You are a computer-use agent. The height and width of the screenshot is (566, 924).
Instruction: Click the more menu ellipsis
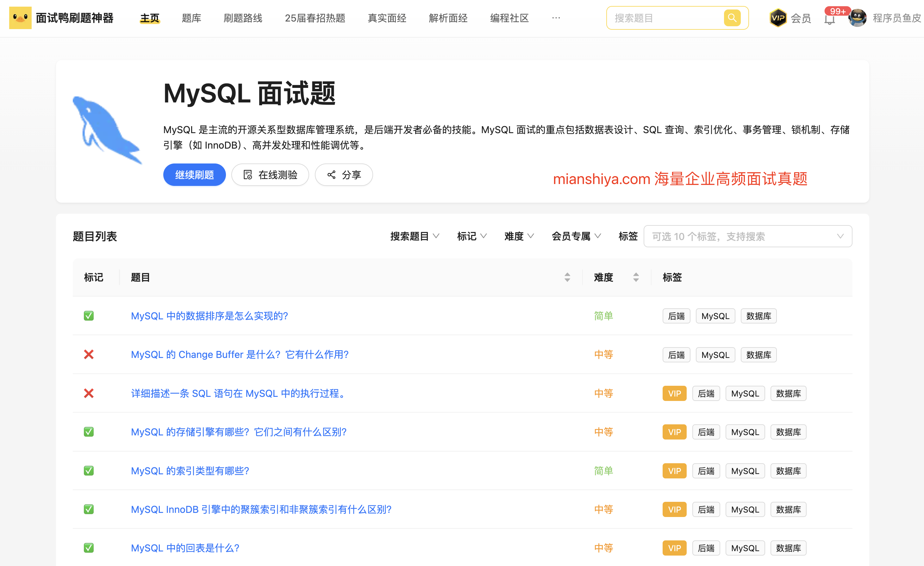click(x=556, y=18)
